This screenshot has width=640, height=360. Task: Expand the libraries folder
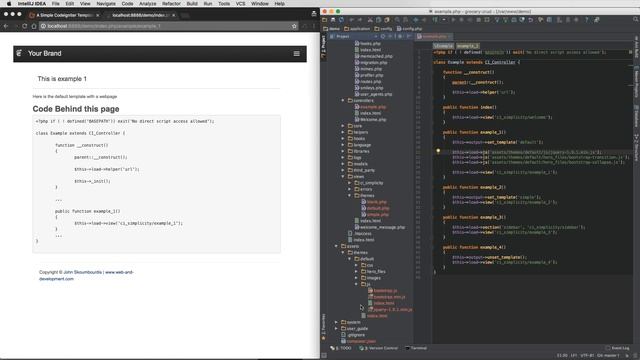tap(343, 151)
